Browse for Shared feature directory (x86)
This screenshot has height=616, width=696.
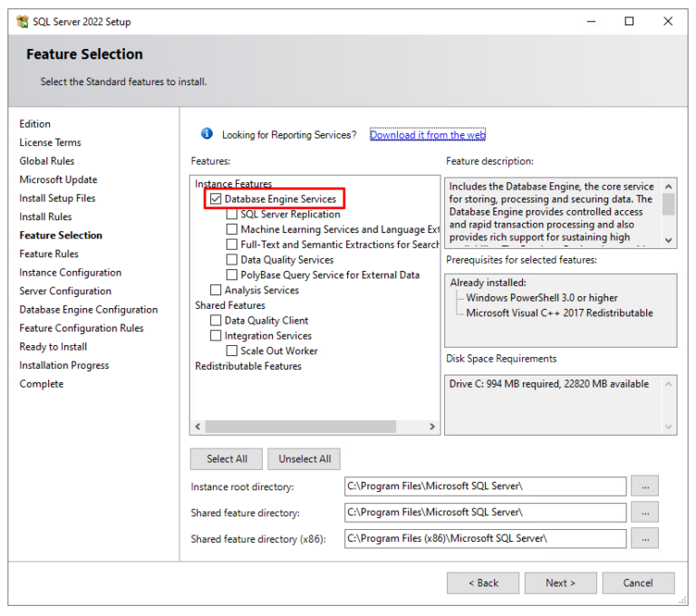click(x=645, y=538)
